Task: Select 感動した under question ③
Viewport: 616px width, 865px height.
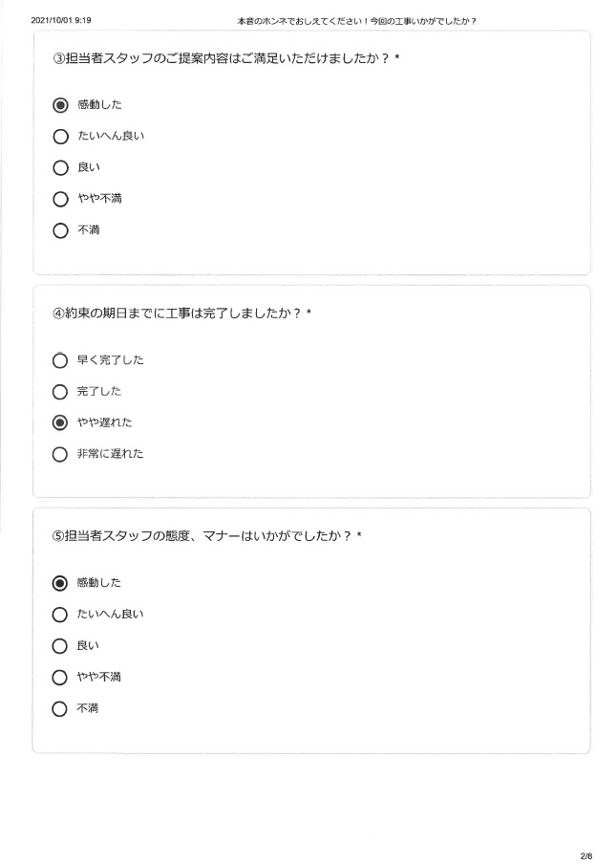Action: [x=60, y=105]
